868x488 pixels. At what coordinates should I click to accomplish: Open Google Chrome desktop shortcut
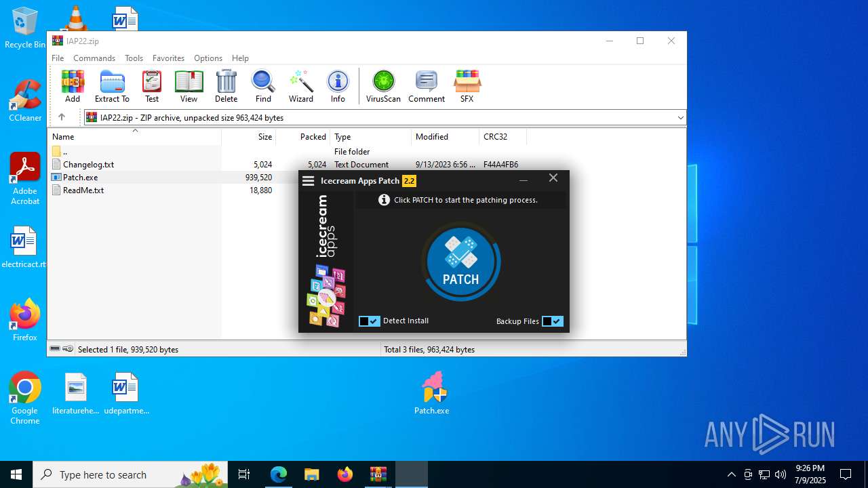pos(25,399)
